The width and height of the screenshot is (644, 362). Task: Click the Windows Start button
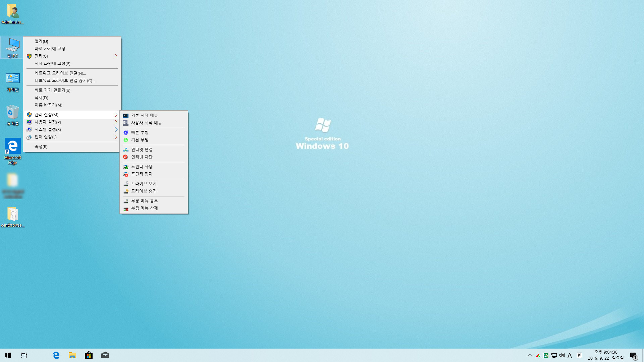click(x=8, y=355)
